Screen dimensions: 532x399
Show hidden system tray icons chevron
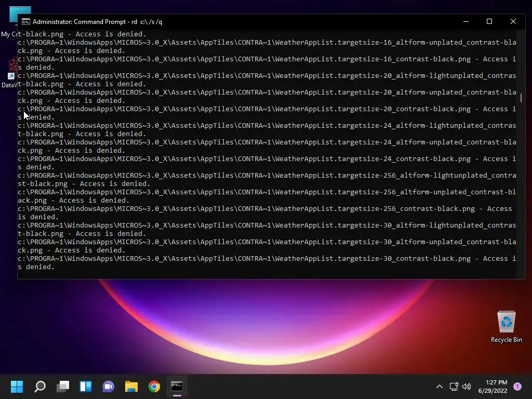point(440,387)
